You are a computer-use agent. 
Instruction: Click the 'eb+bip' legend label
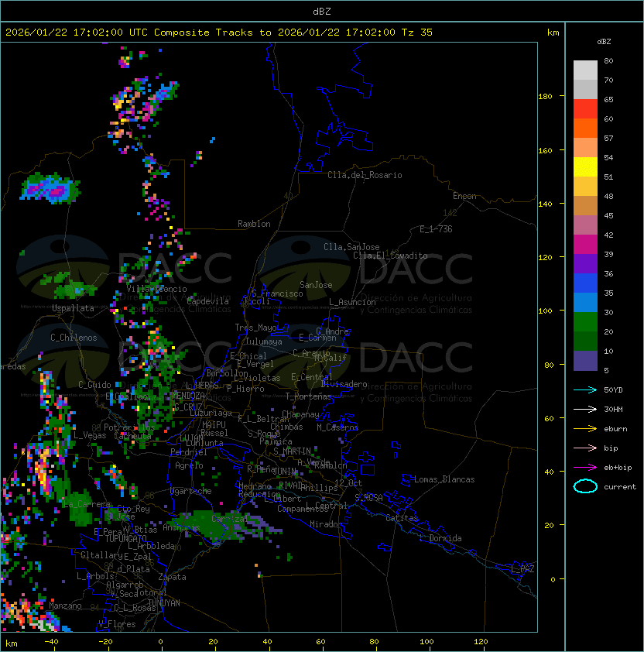click(x=618, y=468)
